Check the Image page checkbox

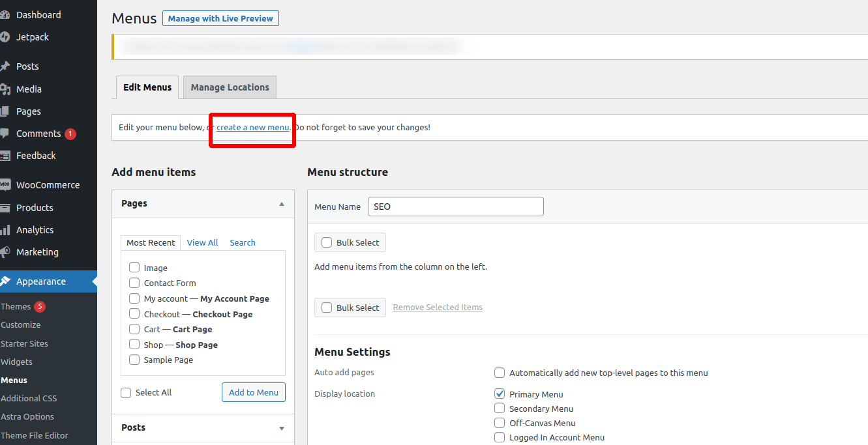coord(134,267)
